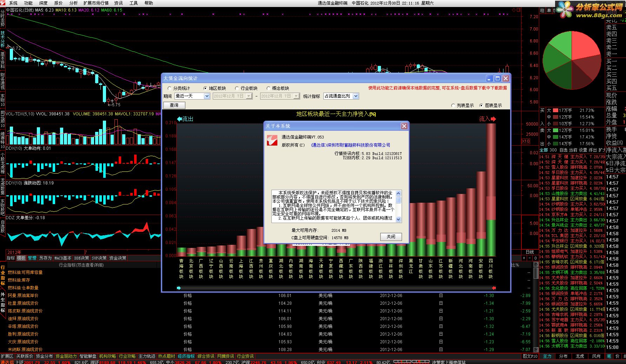Open the 扩展市场行情 menu

(96, 3)
